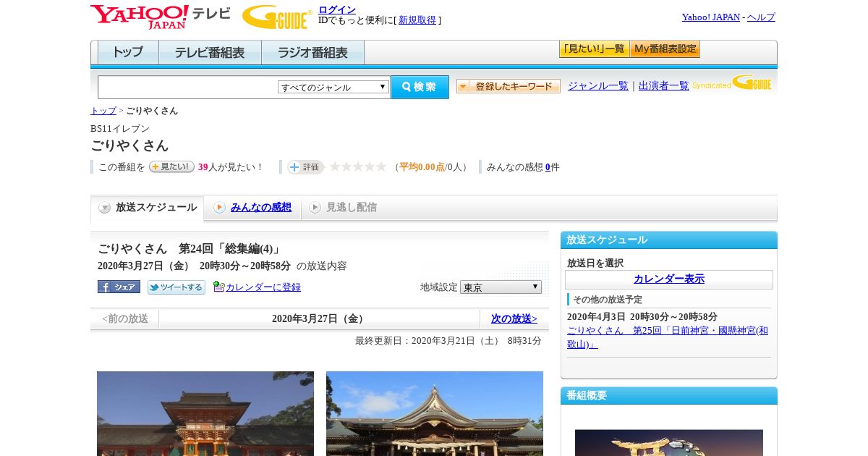868x456 pixels.
Task: Open the 出演者一覧 link
Action: tap(664, 85)
